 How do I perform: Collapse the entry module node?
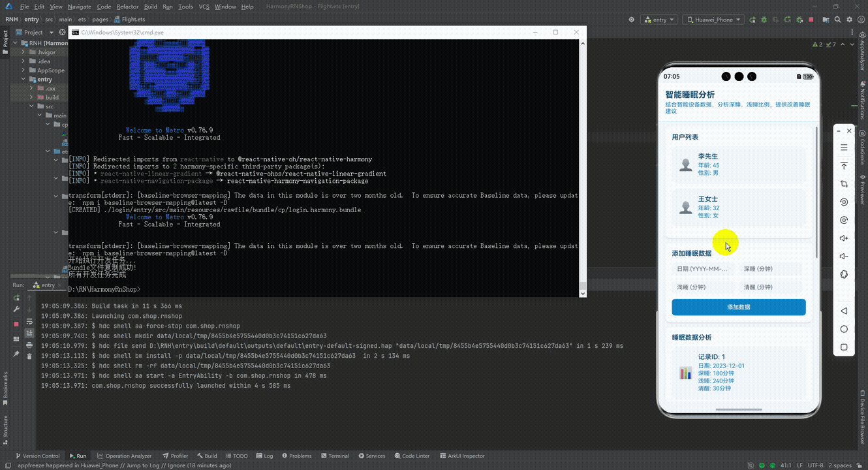[23, 79]
